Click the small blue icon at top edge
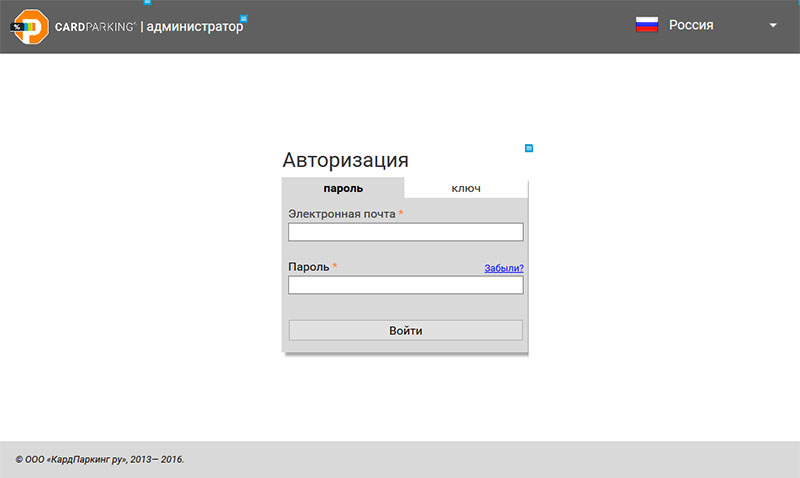 click(147, 2)
